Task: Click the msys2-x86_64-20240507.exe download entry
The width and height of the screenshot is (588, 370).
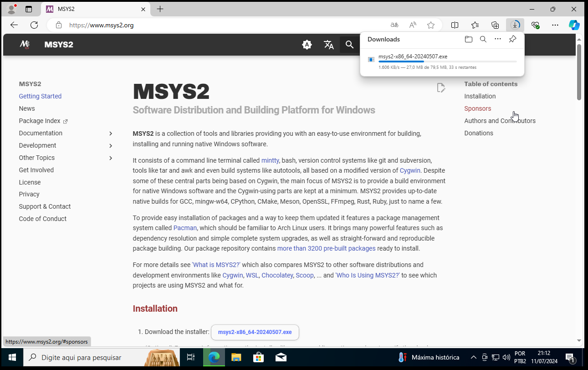Action: point(442,62)
